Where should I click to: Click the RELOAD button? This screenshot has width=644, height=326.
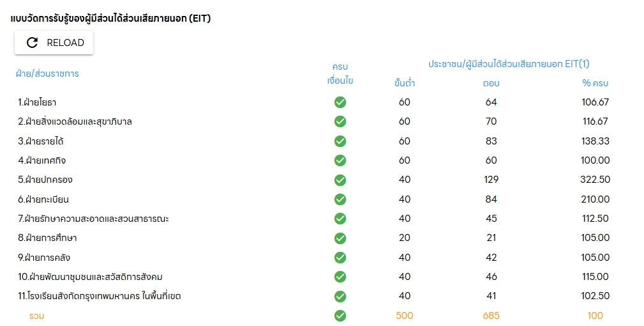click(54, 42)
